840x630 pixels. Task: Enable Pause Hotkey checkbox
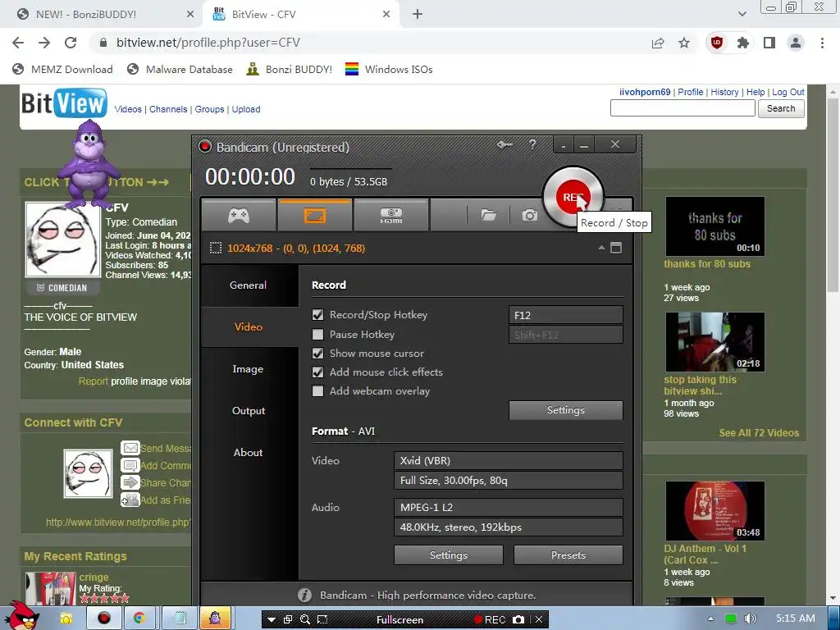point(317,335)
